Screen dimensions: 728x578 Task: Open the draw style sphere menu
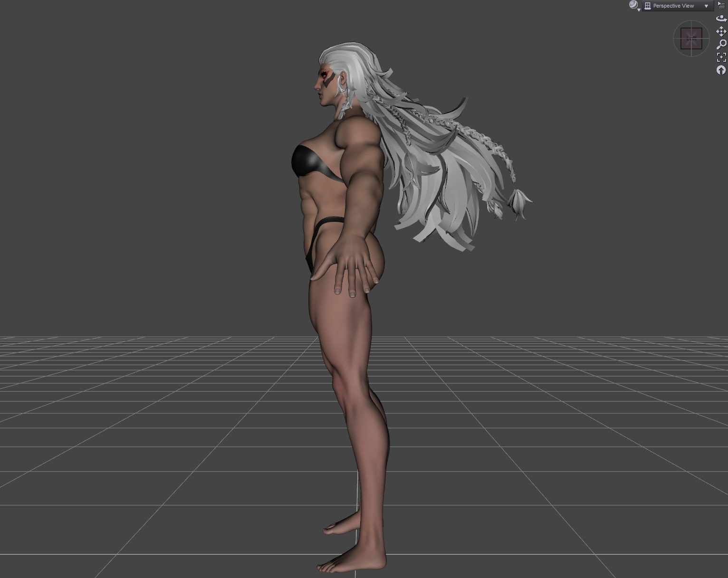[x=634, y=6]
